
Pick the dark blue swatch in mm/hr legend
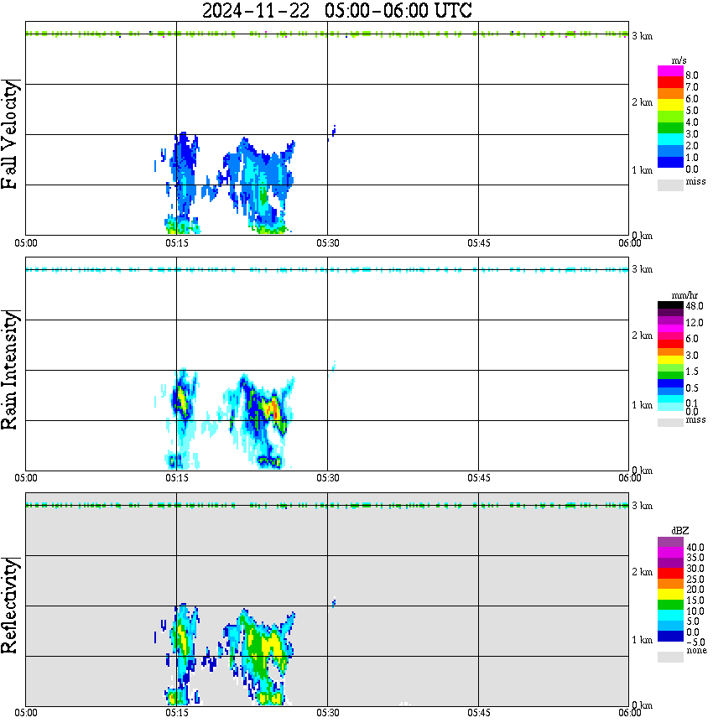click(x=670, y=383)
